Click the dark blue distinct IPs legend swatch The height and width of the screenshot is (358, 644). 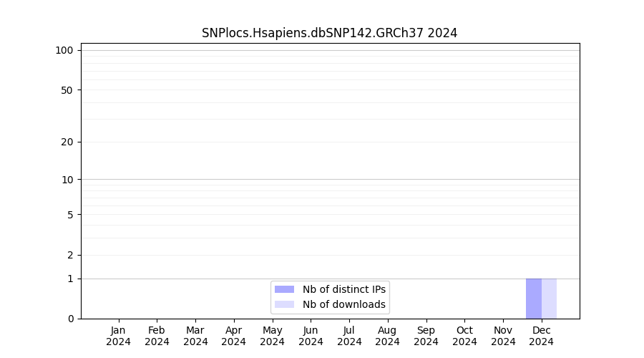click(x=284, y=289)
